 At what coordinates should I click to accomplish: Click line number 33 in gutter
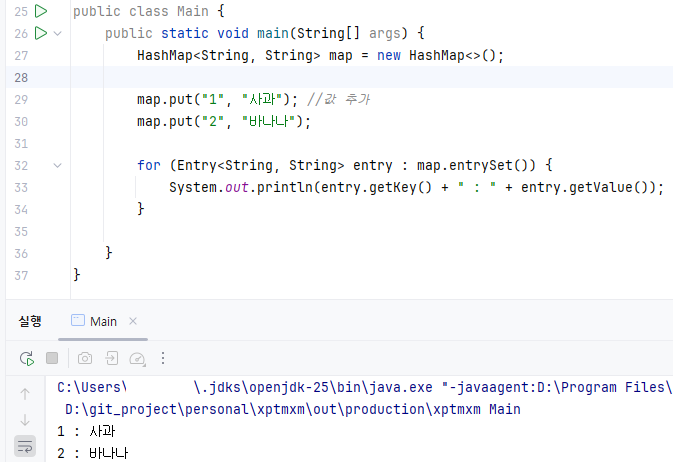(x=21, y=188)
